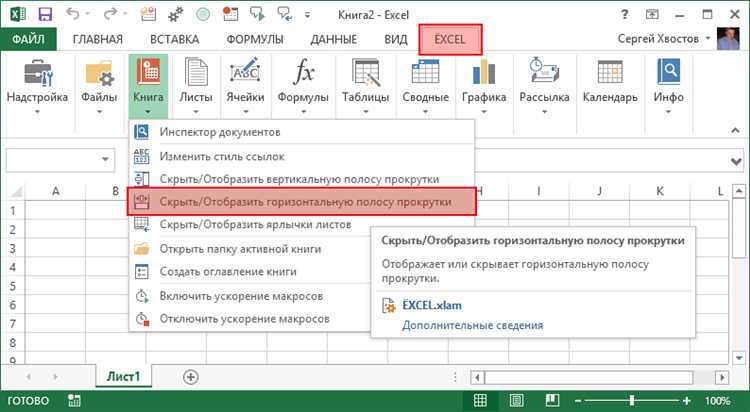Screen dimensions: 750x412
Task: Toggle vertical scrollbar via Скрыть/Отобразить вертикальную полосу
Action: [x=299, y=179]
